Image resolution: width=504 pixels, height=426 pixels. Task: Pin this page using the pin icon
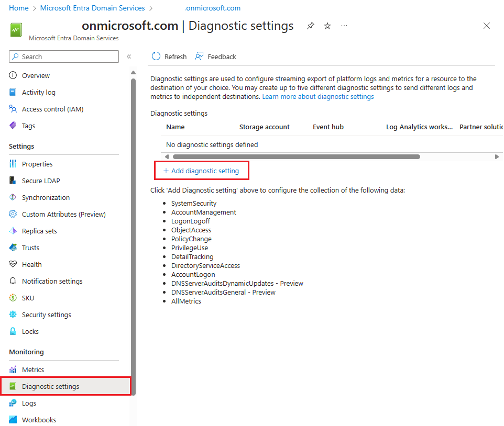pyautogui.click(x=310, y=25)
